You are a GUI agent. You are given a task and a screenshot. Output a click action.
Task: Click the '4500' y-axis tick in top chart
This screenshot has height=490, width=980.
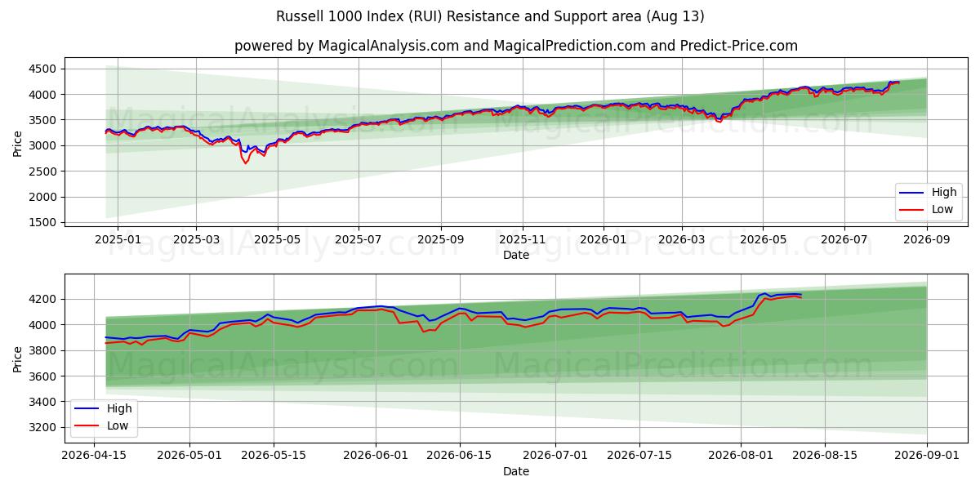(x=42, y=69)
